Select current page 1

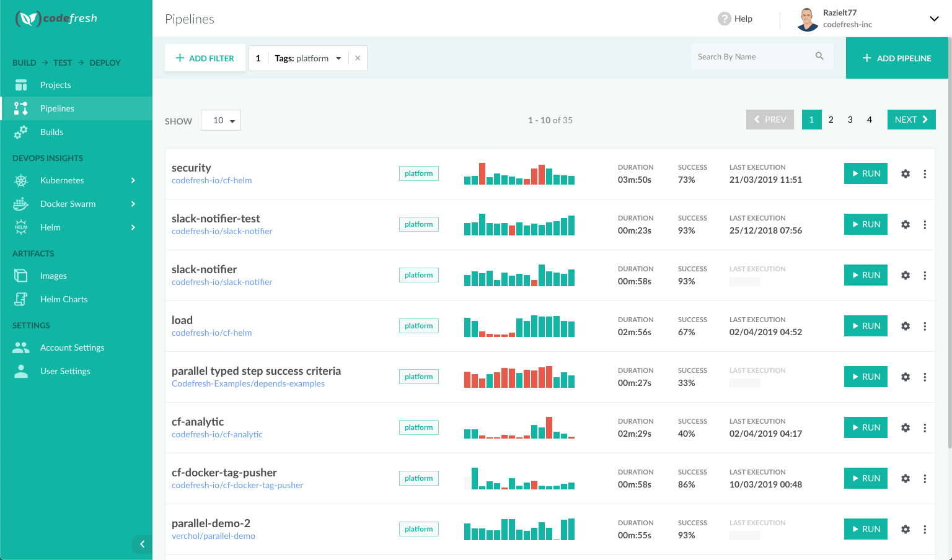coord(811,120)
